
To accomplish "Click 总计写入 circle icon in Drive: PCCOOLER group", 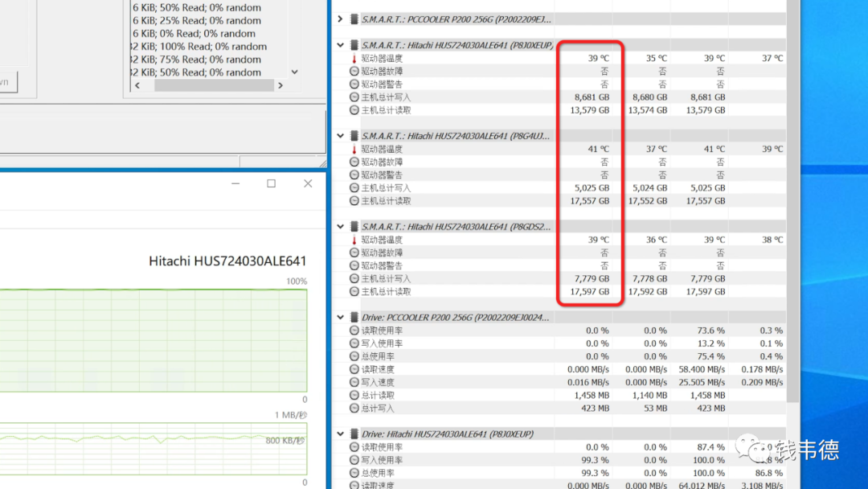I will point(354,408).
